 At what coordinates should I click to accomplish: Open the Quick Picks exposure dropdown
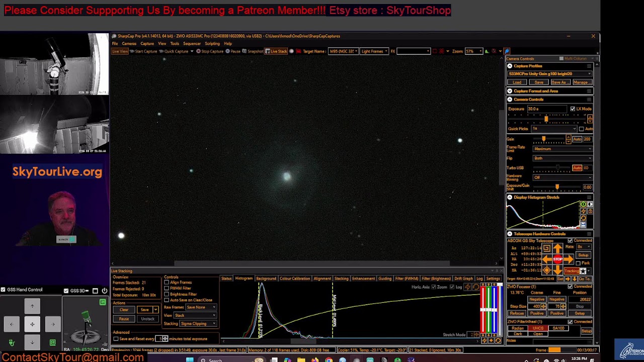point(554,129)
